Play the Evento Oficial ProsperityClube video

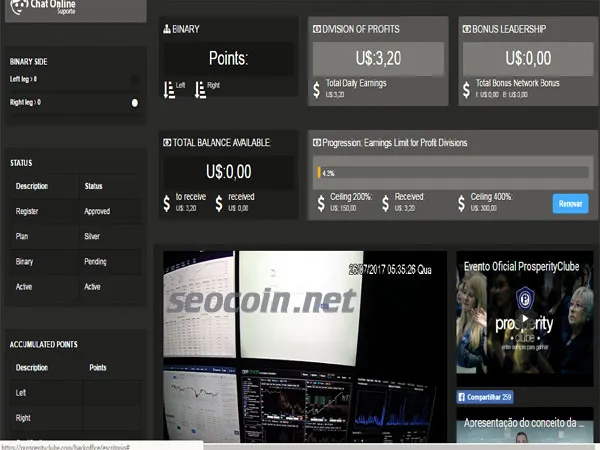tap(525, 318)
